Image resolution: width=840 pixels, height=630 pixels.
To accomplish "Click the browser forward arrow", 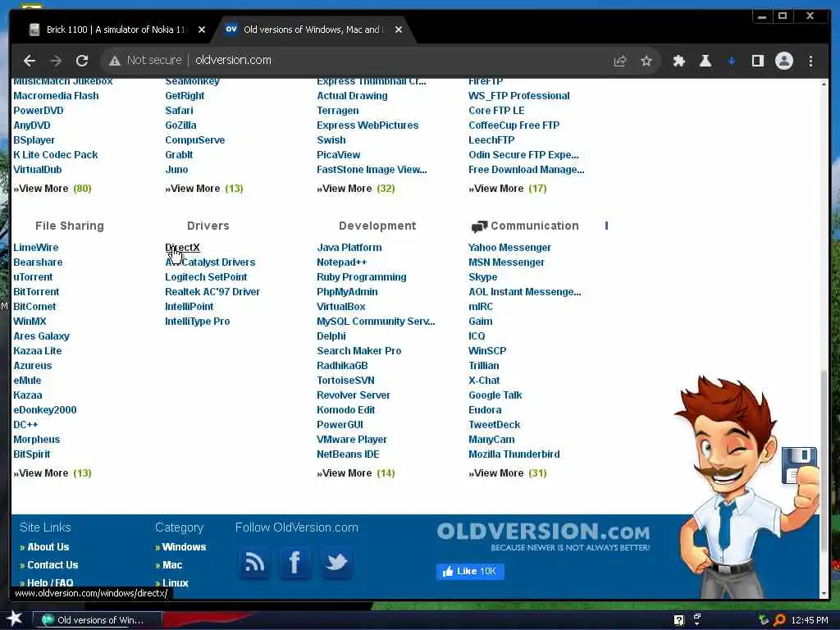I will coord(56,61).
